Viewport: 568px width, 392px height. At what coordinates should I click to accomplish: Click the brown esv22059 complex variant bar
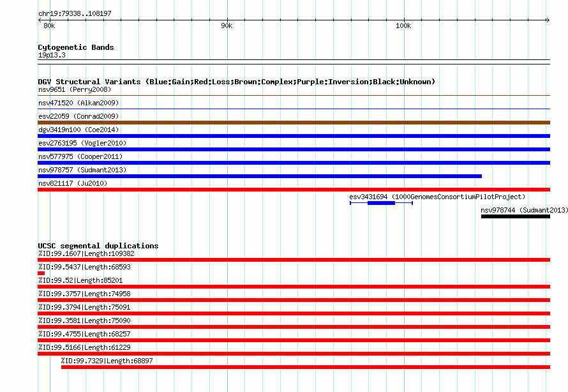pos(294,123)
